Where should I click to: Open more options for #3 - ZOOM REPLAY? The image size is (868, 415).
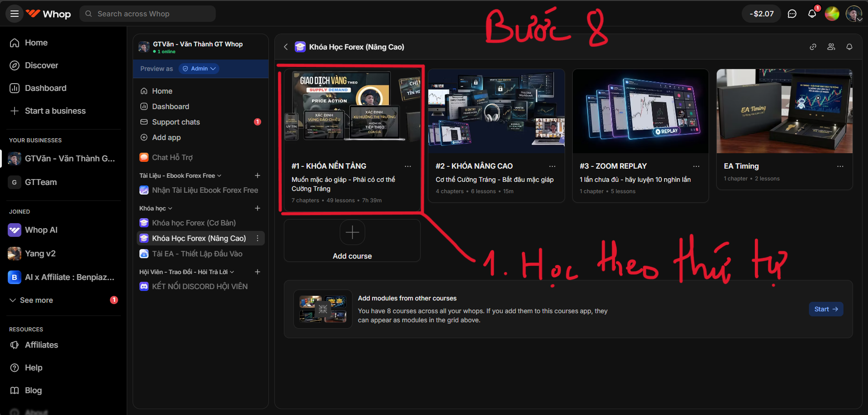[x=696, y=166]
